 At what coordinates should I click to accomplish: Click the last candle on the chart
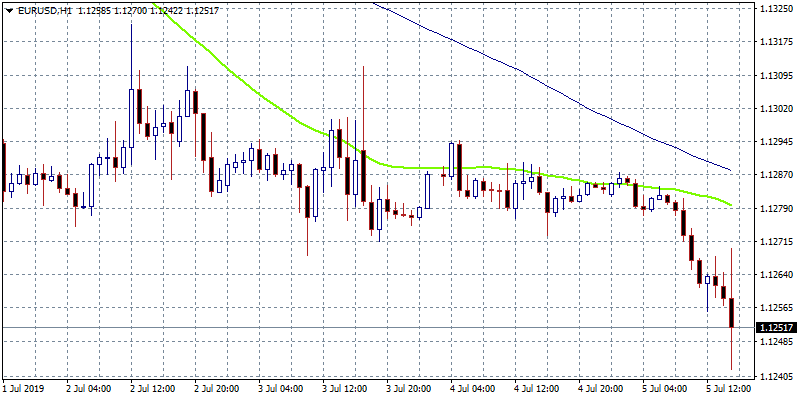pos(732,312)
